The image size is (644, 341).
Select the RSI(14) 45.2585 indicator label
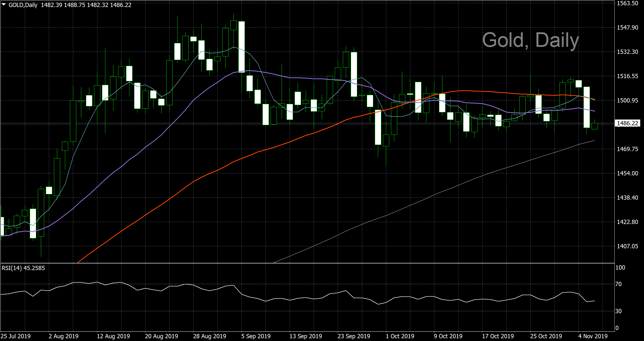[23, 268]
